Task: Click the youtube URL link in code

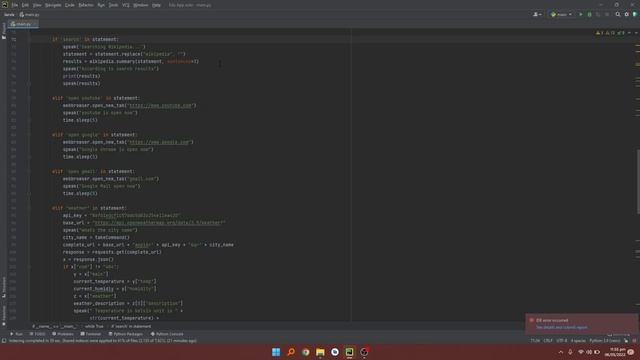Action: coord(160,106)
